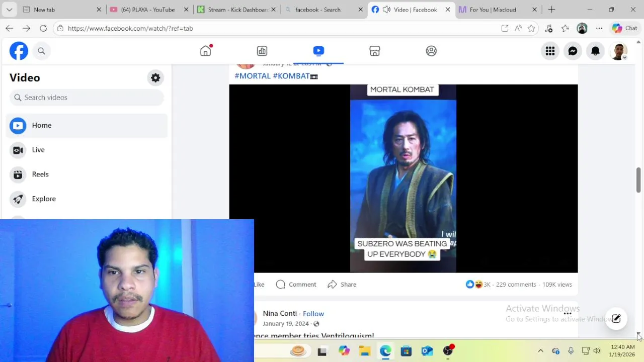
Task: Switch to the facebook - Search tab
Action: coord(323,10)
